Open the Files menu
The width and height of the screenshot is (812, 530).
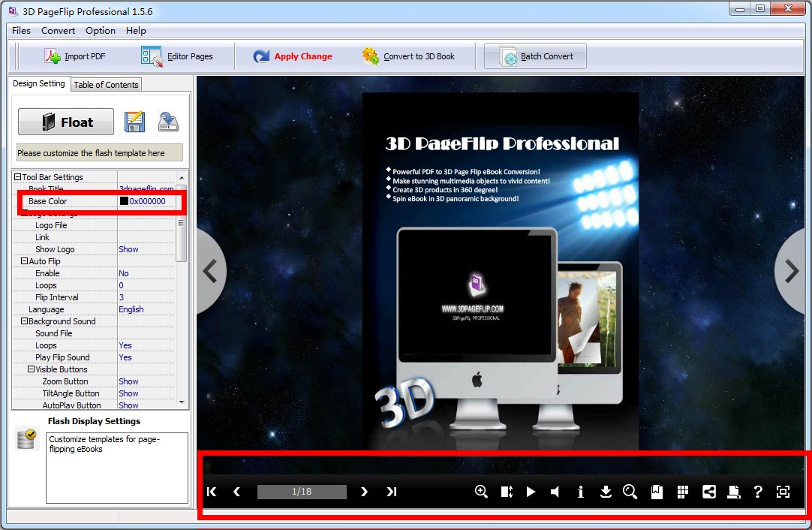(x=21, y=31)
